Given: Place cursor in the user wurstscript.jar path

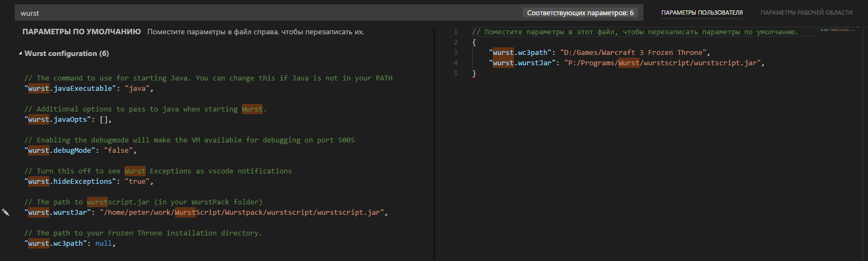Looking at the screenshot, I should click(x=664, y=63).
